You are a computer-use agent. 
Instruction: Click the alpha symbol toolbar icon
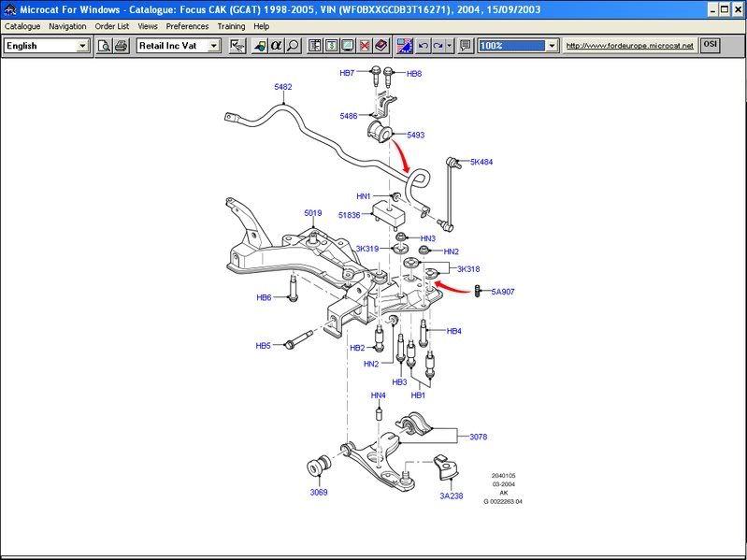pos(277,46)
